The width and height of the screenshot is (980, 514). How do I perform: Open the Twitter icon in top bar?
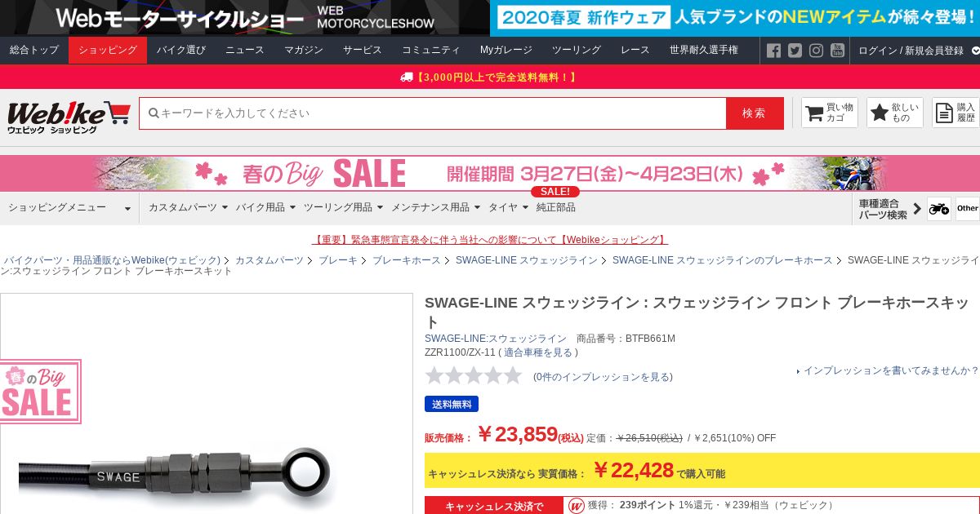click(x=795, y=51)
